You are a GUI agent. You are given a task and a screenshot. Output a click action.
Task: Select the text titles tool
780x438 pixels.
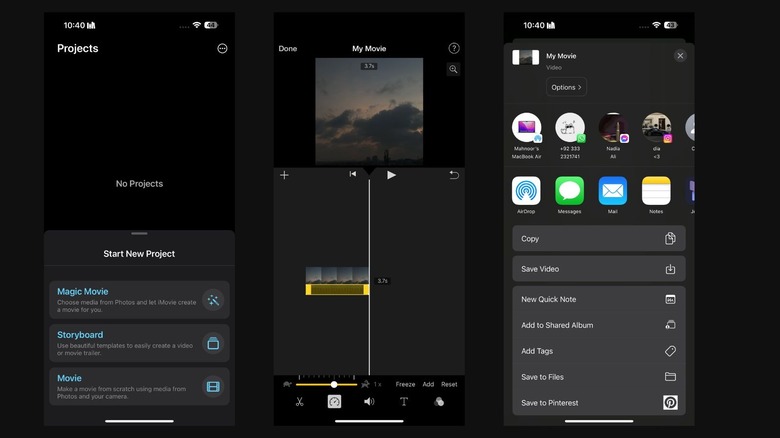(x=404, y=402)
